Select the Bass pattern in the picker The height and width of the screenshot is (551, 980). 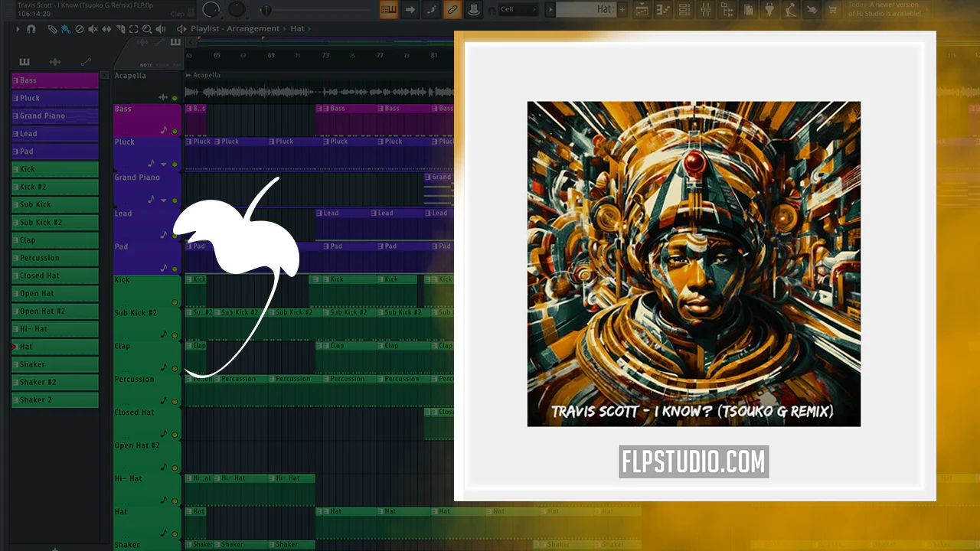tap(54, 80)
